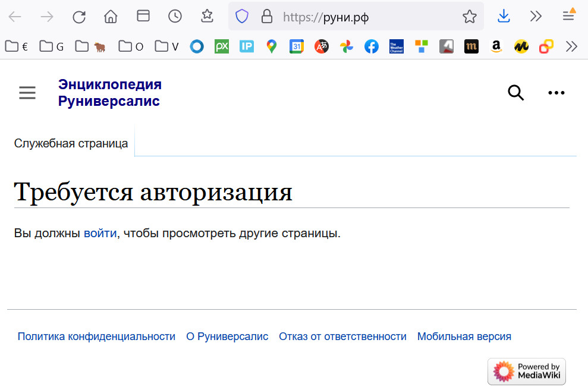Select the Служебная страница tab
This screenshot has height=390, width=588.
(x=71, y=143)
